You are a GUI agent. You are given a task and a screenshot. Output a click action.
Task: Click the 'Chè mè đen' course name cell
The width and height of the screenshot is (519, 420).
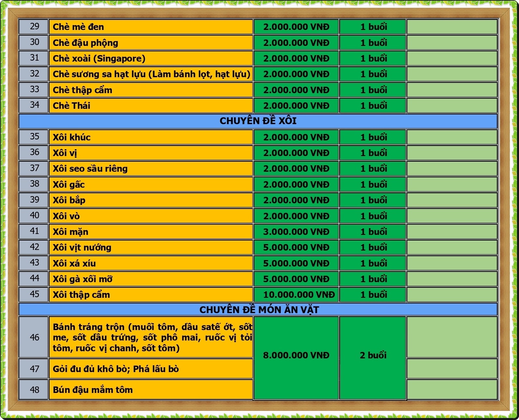tap(150, 27)
